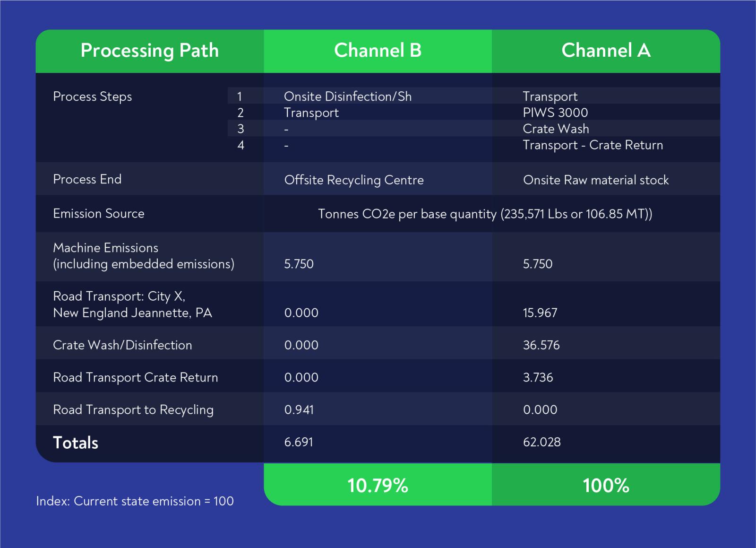Viewport: 756px width, 548px height.
Task: Select PIWS 3000 in Channel A steps
Action: pyautogui.click(x=555, y=113)
